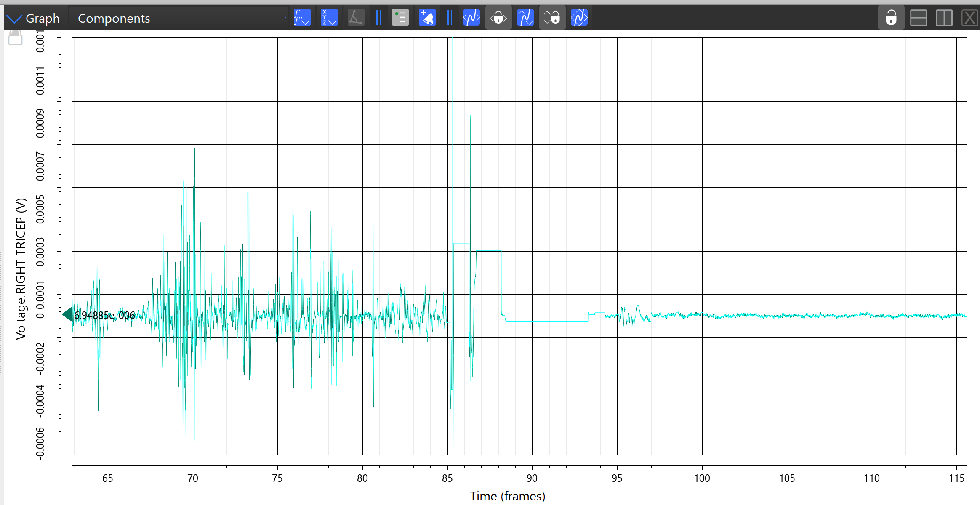Toggle the open padlock selection lock

coord(891,18)
